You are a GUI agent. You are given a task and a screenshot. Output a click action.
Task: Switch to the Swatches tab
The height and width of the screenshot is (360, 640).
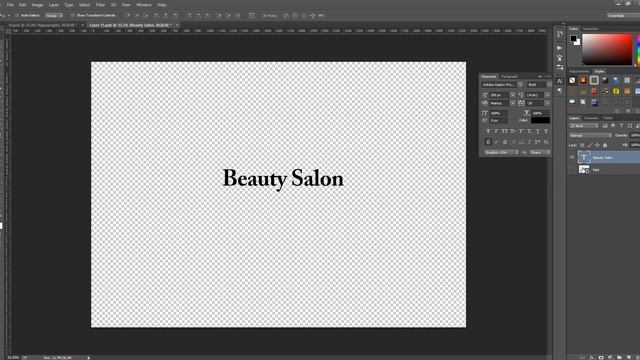click(590, 29)
